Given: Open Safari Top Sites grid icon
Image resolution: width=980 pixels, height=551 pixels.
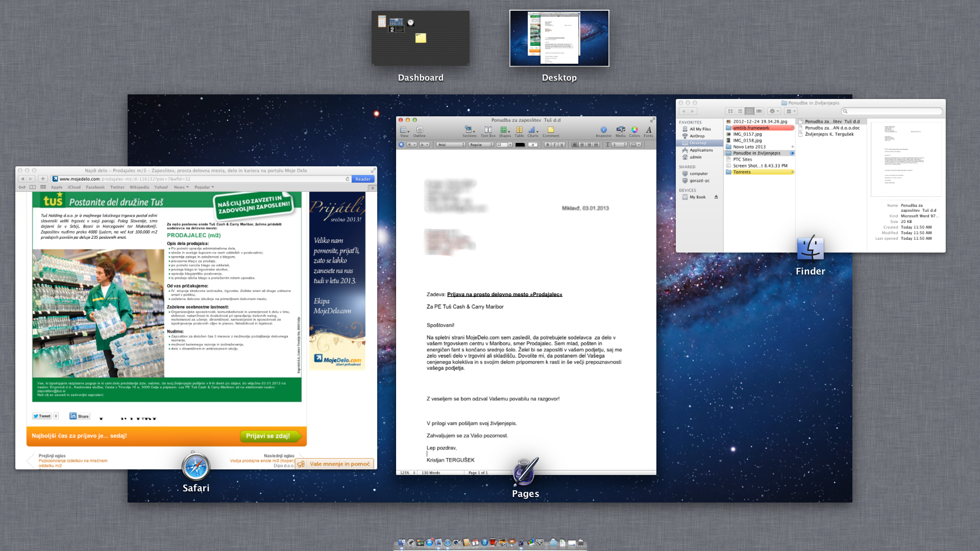Looking at the screenshot, I should click(42, 187).
